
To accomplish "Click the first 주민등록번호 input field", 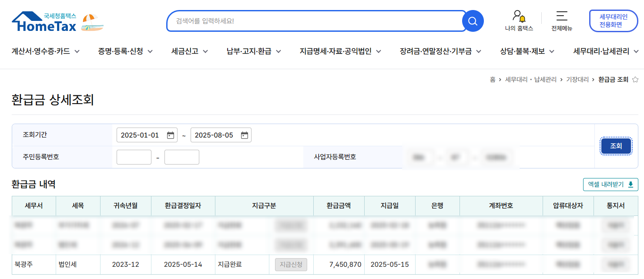I will pyautogui.click(x=134, y=157).
